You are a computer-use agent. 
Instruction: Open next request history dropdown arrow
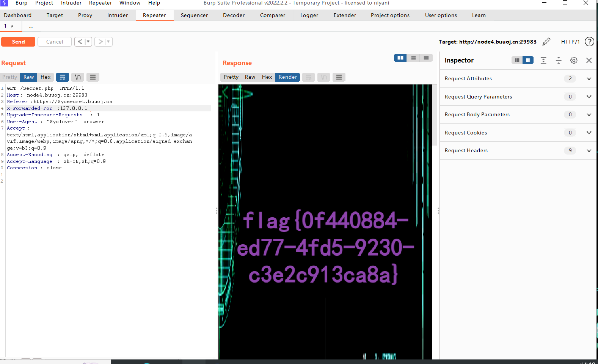tap(109, 42)
